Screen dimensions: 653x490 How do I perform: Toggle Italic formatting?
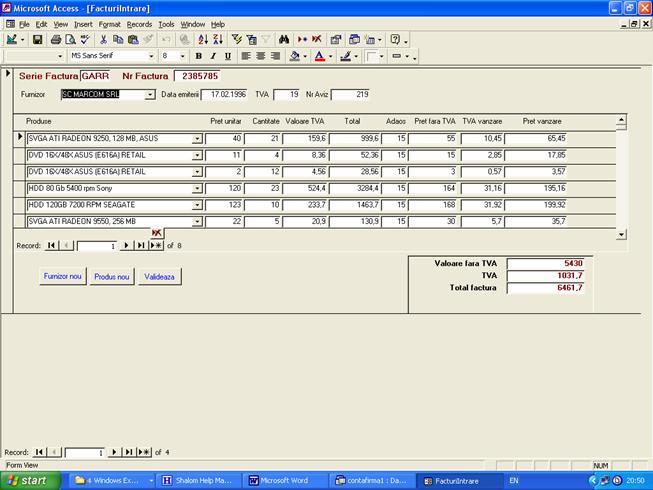coord(213,56)
